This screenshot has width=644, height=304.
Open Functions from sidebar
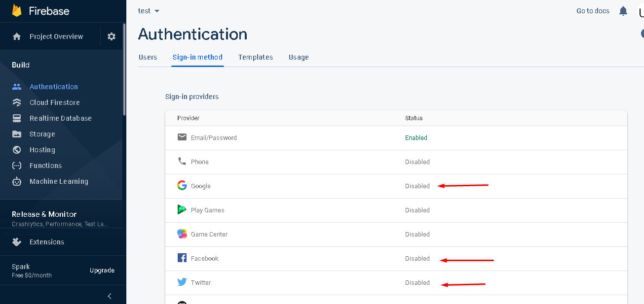[x=45, y=166]
